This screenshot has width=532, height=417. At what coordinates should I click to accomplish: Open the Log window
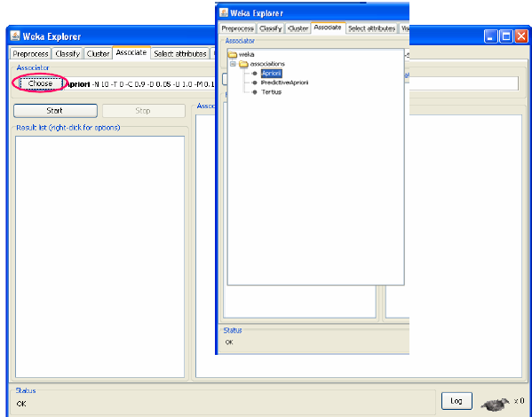[x=457, y=401]
